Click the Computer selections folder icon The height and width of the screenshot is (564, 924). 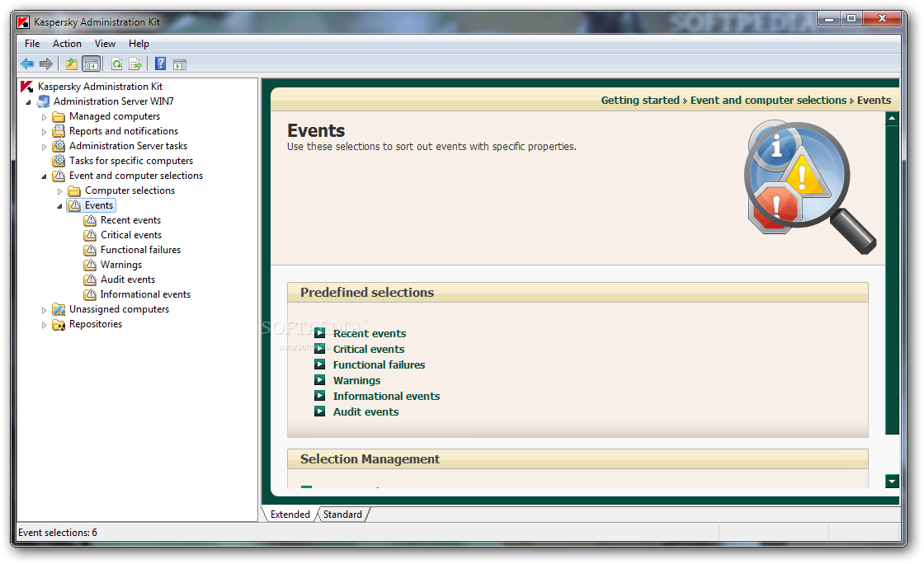(74, 190)
